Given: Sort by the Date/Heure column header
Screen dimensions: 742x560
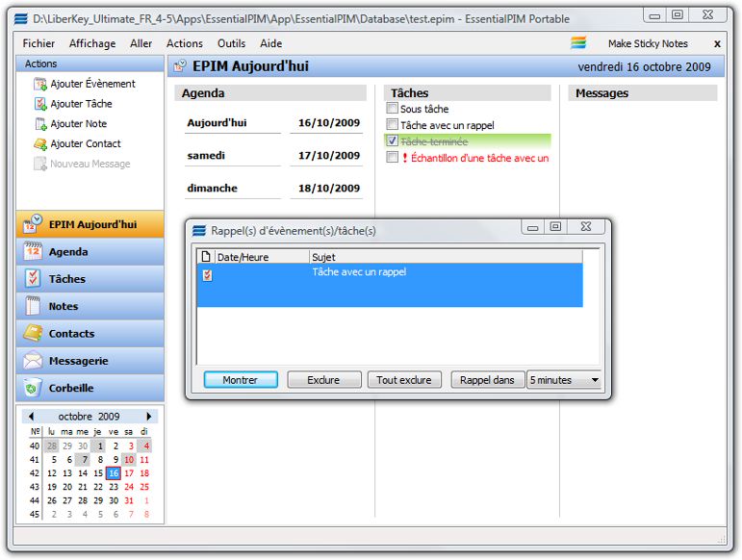Looking at the screenshot, I should pyautogui.click(x=262, y=257).
